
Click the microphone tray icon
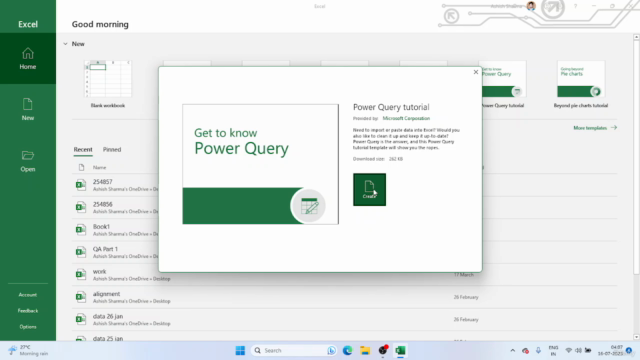pos(538,350)
